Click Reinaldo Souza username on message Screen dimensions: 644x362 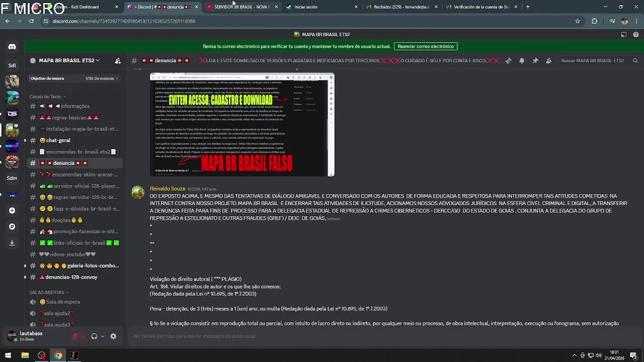(x=167, y=189)
